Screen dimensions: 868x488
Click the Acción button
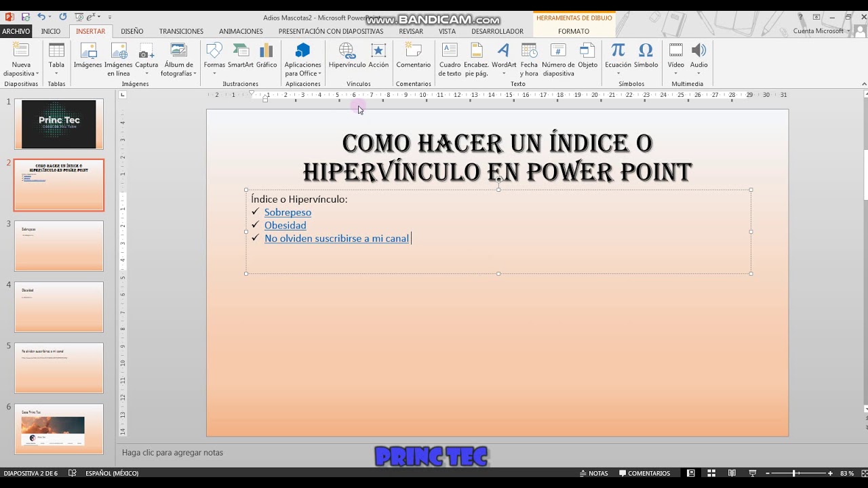[x=378, y=56]
